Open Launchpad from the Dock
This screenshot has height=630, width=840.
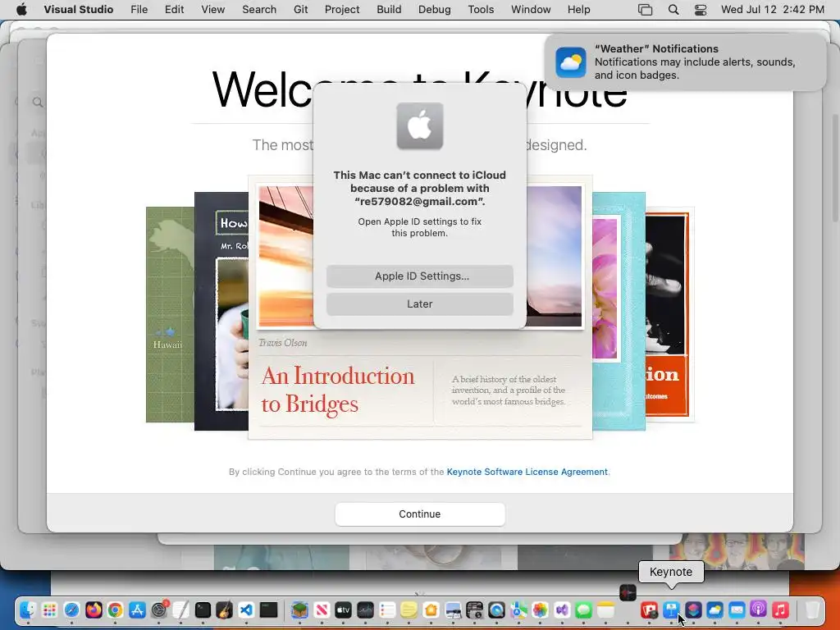(49, 609)
